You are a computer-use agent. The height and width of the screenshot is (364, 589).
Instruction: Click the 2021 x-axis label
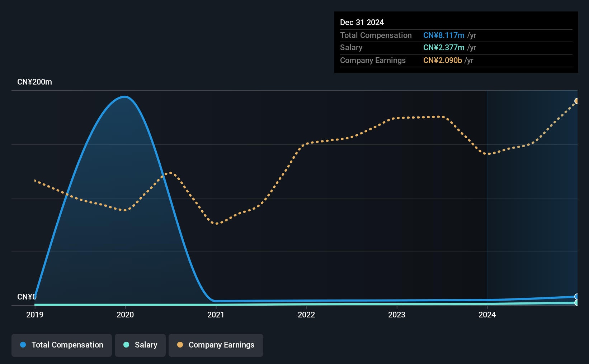(x=216, y=315)
